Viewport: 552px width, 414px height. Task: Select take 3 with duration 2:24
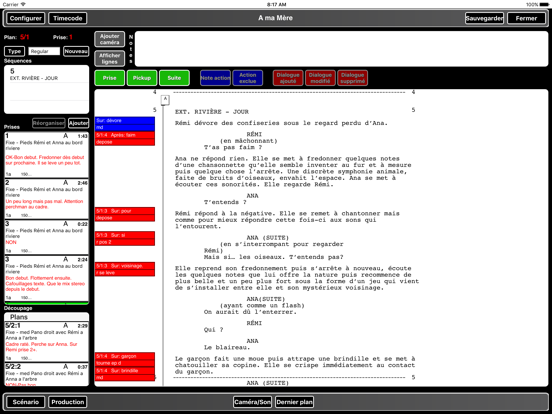46,278
